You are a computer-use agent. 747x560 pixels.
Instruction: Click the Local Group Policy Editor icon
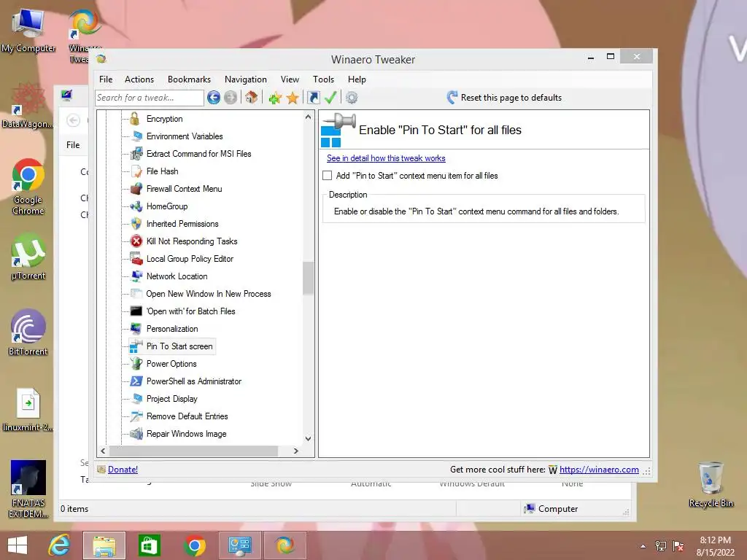tap(136, 259)
